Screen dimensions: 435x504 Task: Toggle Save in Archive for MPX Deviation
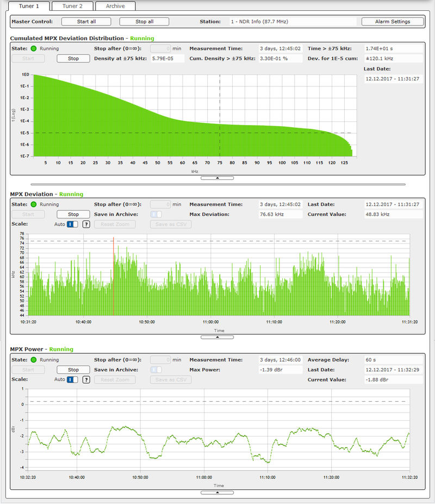(x=156, y=214)
